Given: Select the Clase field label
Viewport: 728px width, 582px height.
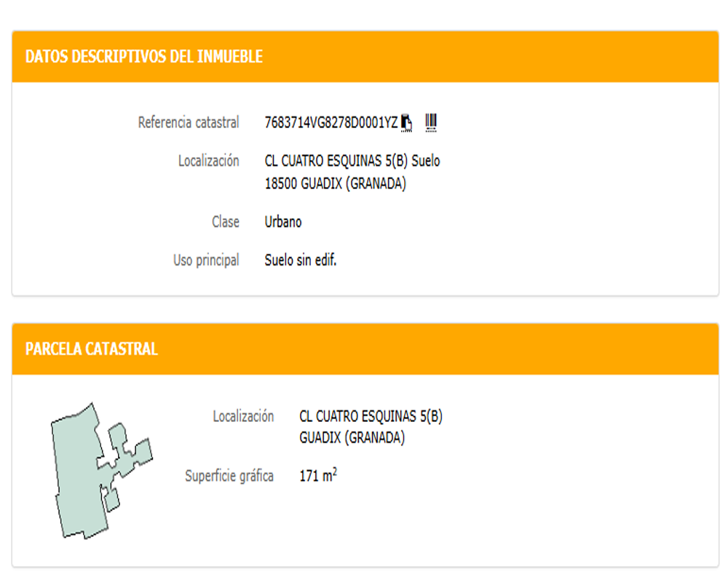Looking at the screenshot, I should pyautogui.click(x=226, y=222).
